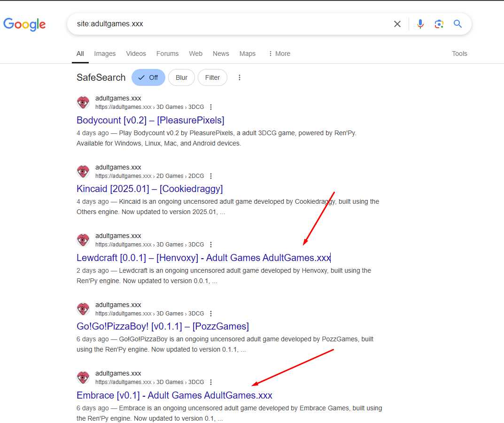Set SafeSearch to Off
504x423 pixels.
[x=148, y=77]
